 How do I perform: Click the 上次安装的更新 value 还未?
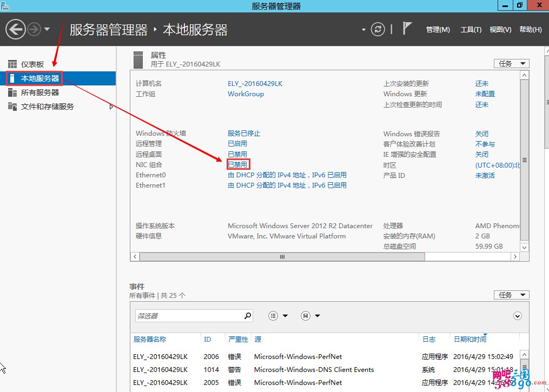(482, 84)
